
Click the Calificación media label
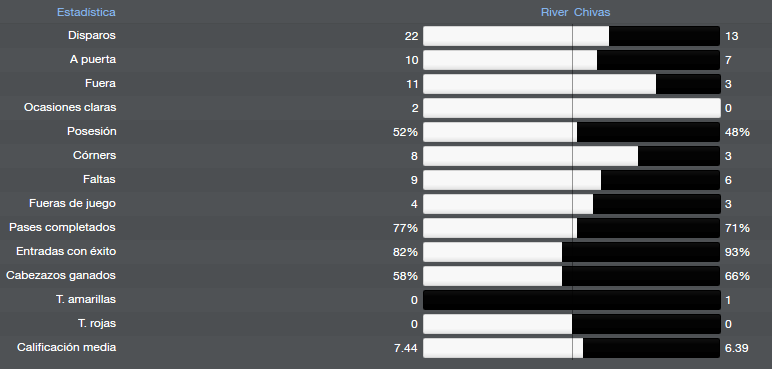(66, 347)
